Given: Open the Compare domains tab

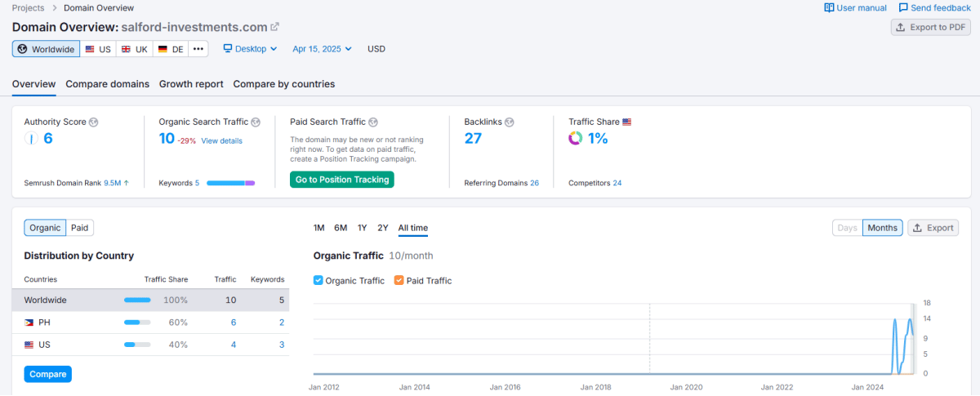Looking at the screenshot, I should (107, 84).
